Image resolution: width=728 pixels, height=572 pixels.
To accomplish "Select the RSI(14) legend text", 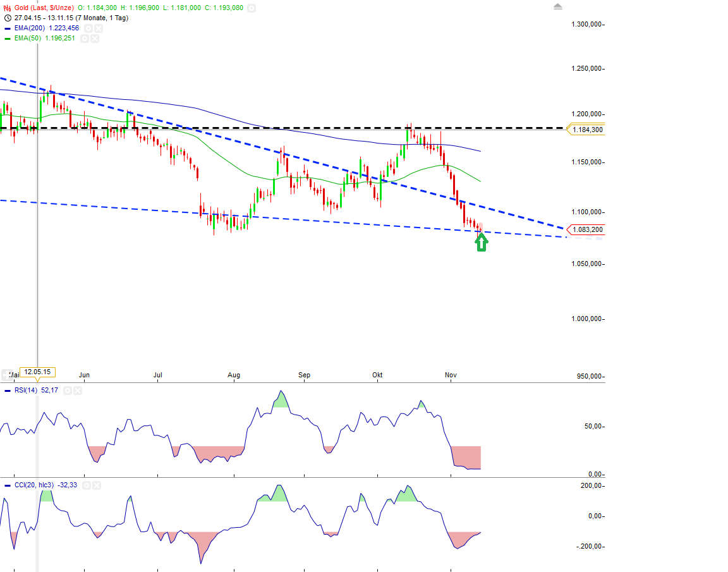I will pos(30,390).
